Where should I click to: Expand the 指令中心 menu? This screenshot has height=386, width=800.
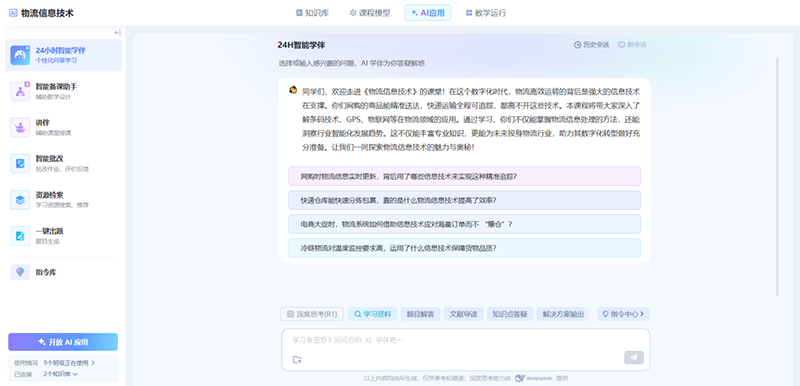(x=623, y=314)
